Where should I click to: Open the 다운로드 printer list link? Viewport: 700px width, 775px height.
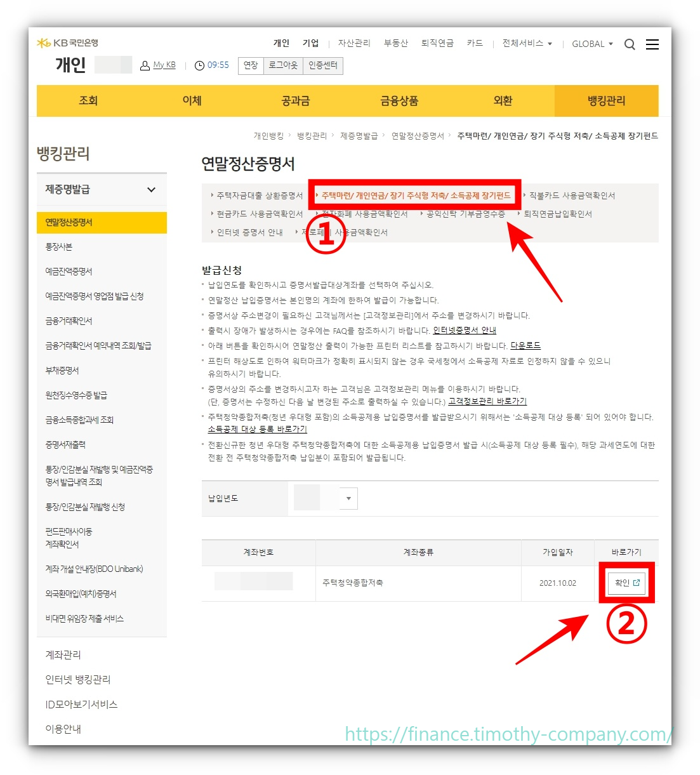pos(525,345)
